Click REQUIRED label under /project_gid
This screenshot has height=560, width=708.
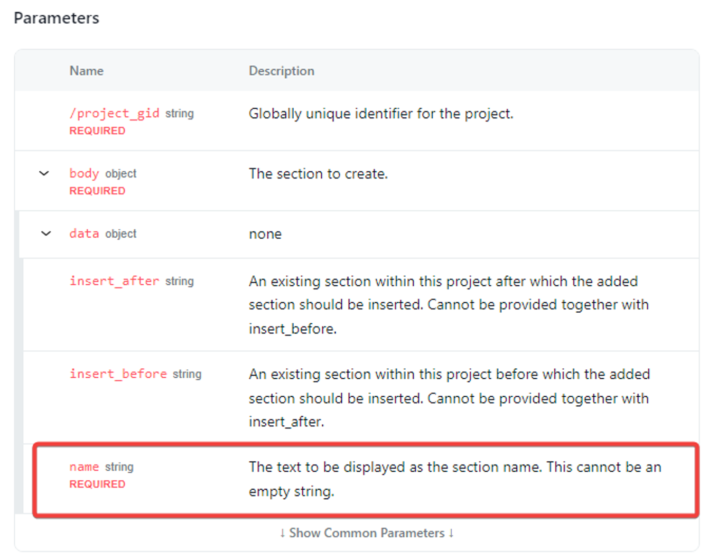(97, 131)
